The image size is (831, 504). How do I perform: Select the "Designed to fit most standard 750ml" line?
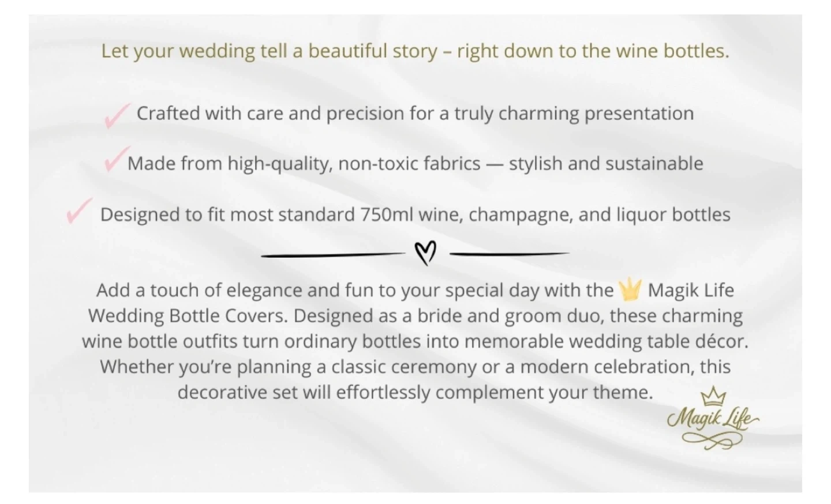(x=415, y=215)
